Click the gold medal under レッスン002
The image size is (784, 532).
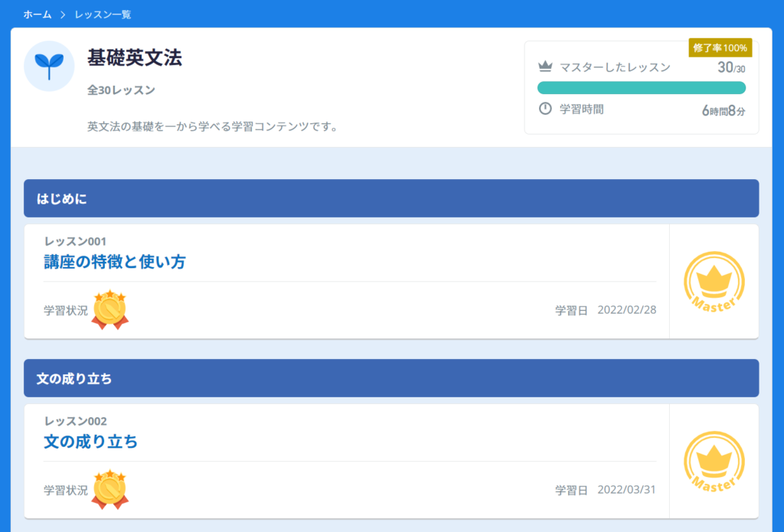pos(109,490)
